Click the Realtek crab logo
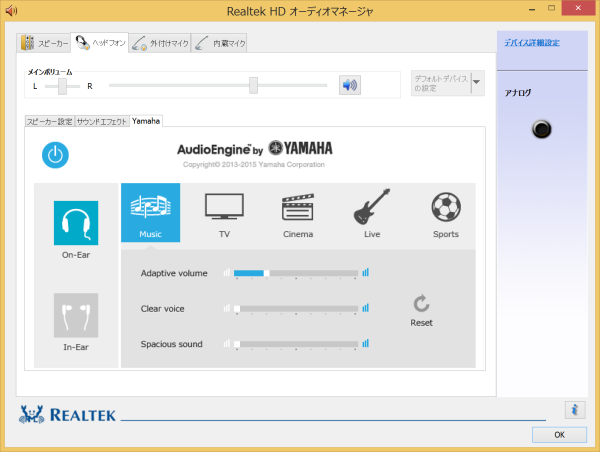 pyautogui.click(x=31, y=414)
